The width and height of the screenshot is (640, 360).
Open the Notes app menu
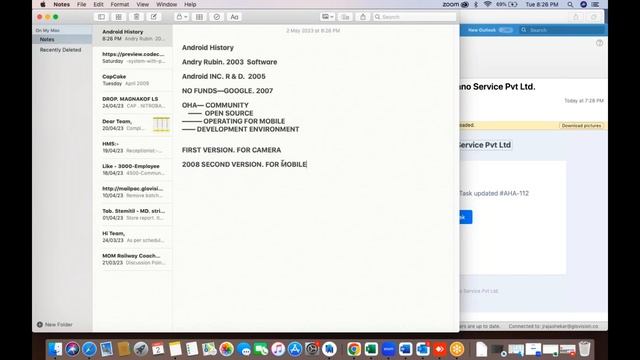pos(62,4)
